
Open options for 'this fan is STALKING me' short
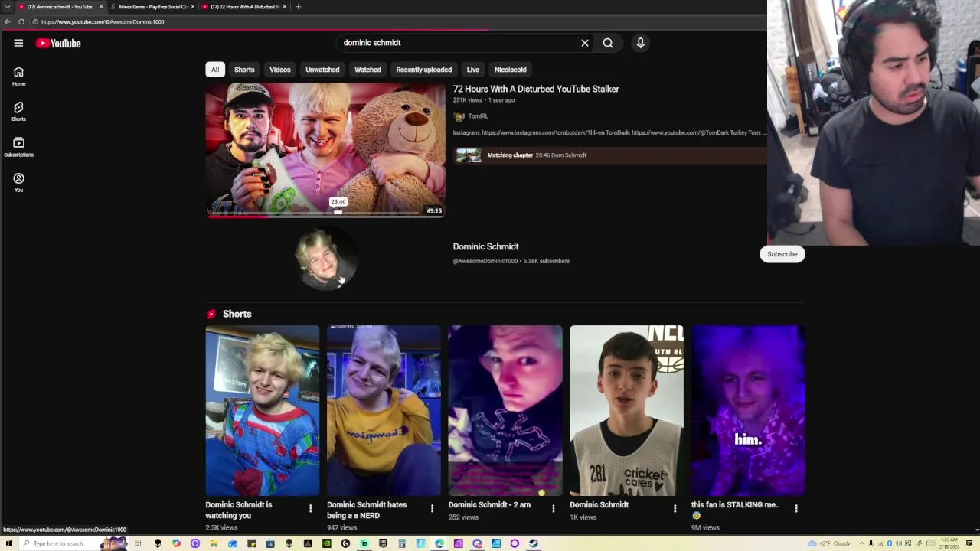[796, 508]
